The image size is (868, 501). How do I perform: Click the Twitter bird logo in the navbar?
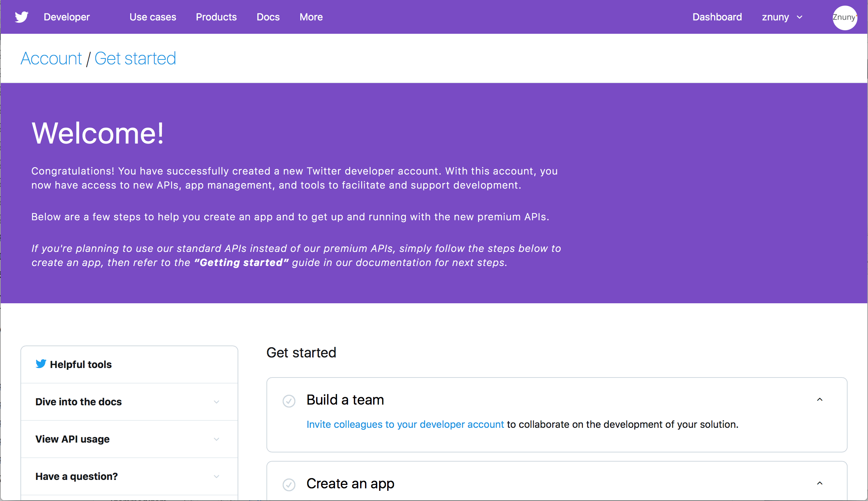21,17
